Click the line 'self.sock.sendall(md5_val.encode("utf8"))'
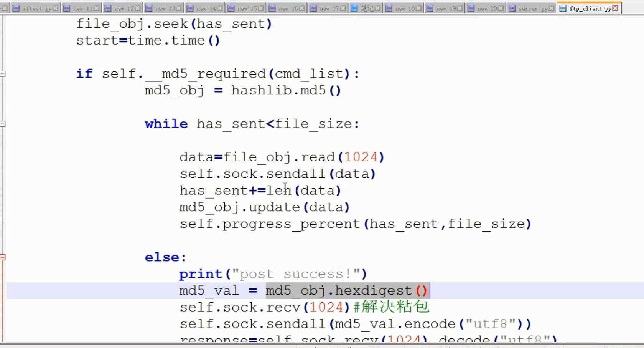This screenshot has height=348, width=644. pyautogui.click(x=356, y=324)
